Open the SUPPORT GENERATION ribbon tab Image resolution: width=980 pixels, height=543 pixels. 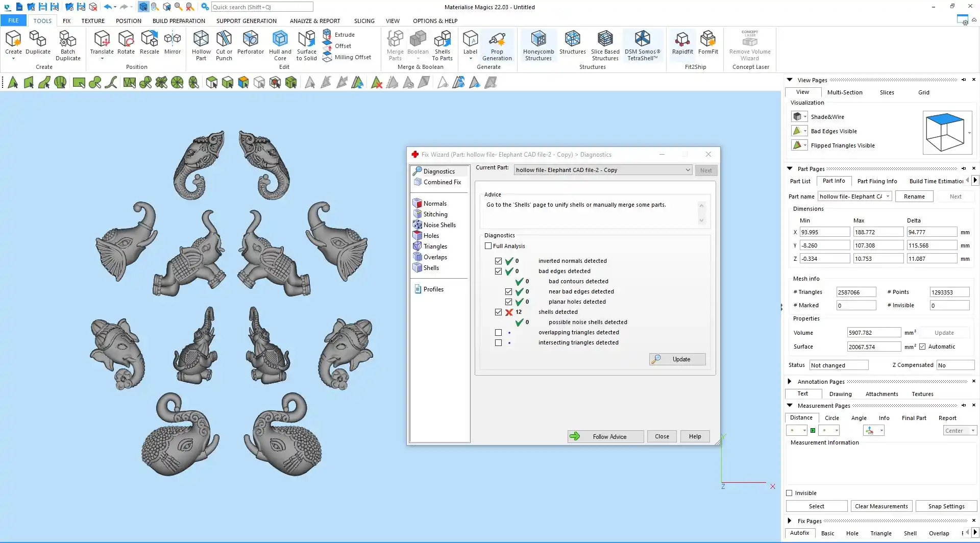246,21
